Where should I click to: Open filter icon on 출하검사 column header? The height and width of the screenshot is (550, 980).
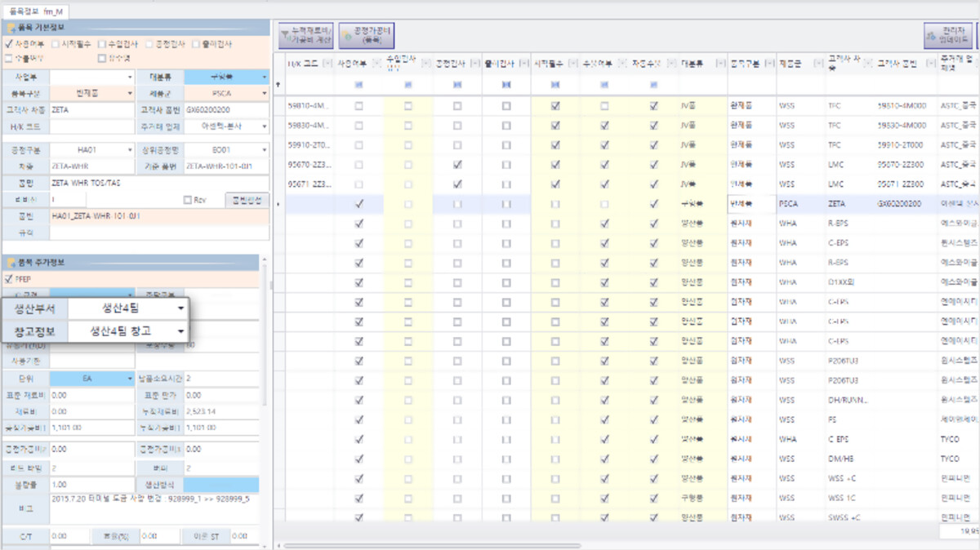[523, 63]
